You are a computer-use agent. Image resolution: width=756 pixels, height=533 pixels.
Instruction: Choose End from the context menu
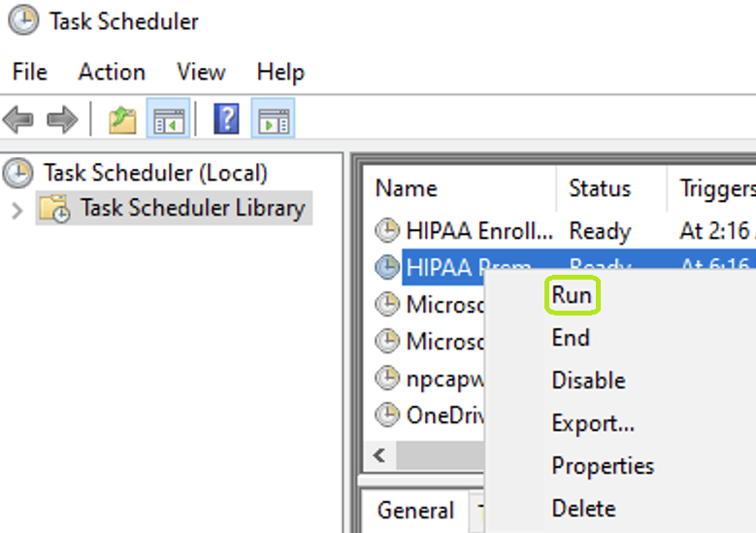coord(571,337)
